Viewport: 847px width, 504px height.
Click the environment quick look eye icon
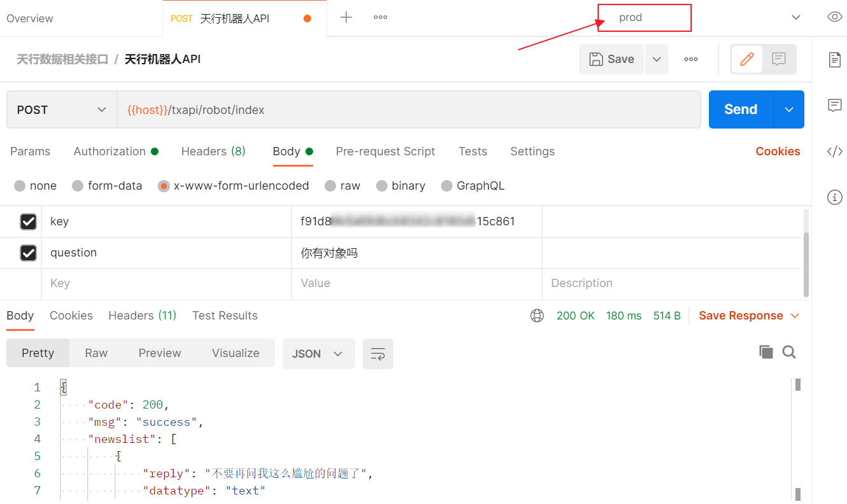point(834,17)
